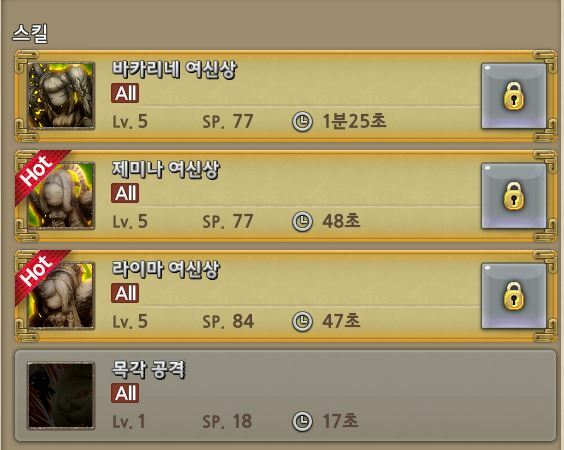Select the All tag under 바카리네 여신상
Image resolution: width=564 pixels, height=450 pixels.
125,93
